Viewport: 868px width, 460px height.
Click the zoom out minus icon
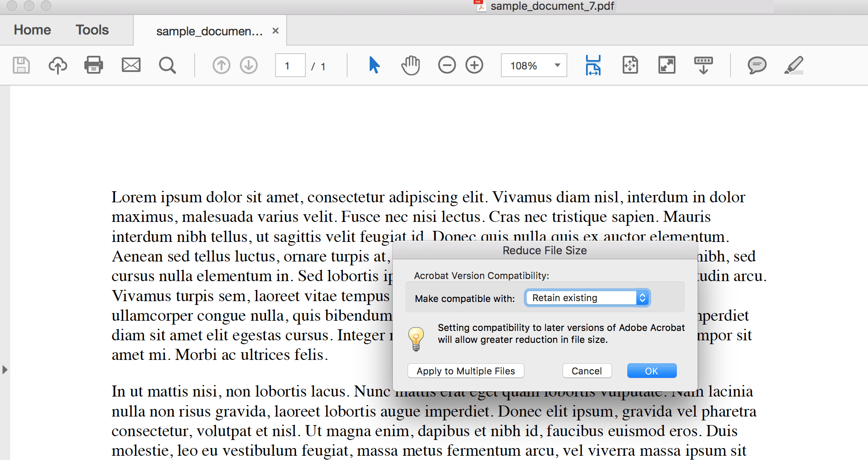(447, 66)
